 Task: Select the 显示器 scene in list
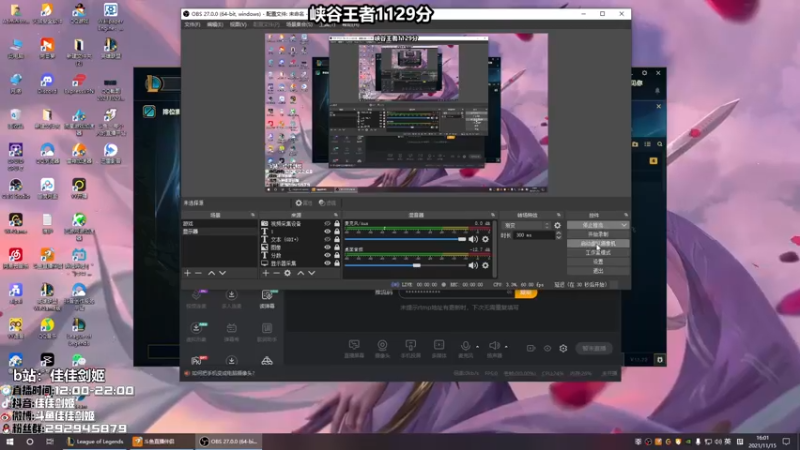pyautogui.click(x=219, y=231)
